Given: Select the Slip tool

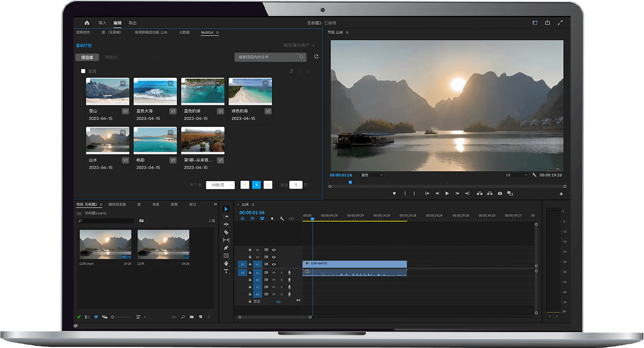Looking at the screenshot, I should point(226,240).
